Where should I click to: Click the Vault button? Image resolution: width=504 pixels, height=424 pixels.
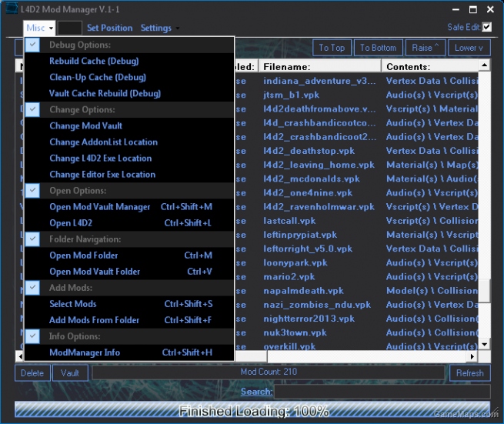click(70, 373)
